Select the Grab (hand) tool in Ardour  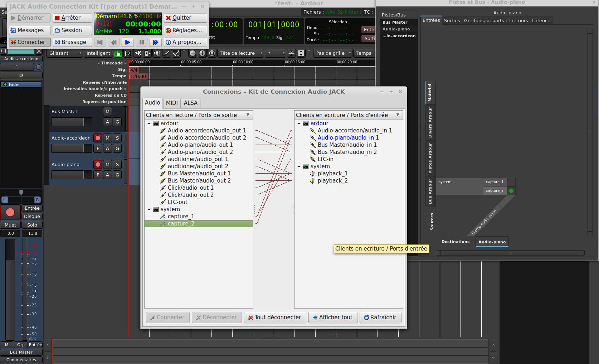(x=118, y=53)
